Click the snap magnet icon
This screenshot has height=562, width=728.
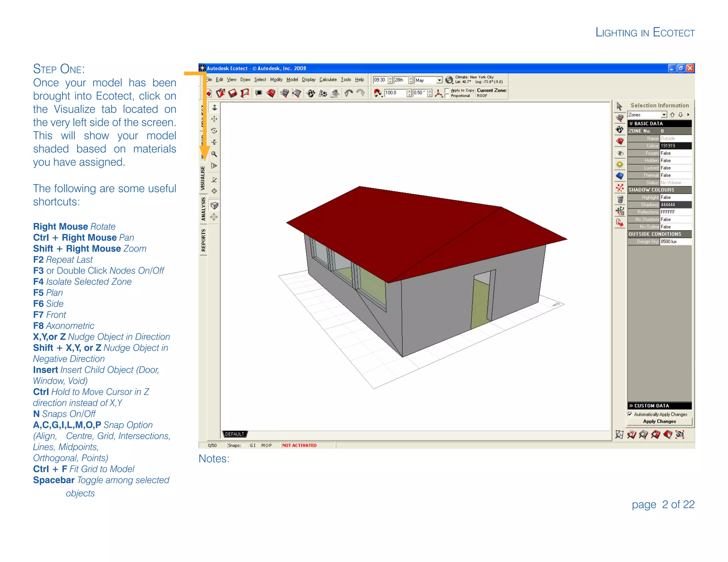(378, 93)
